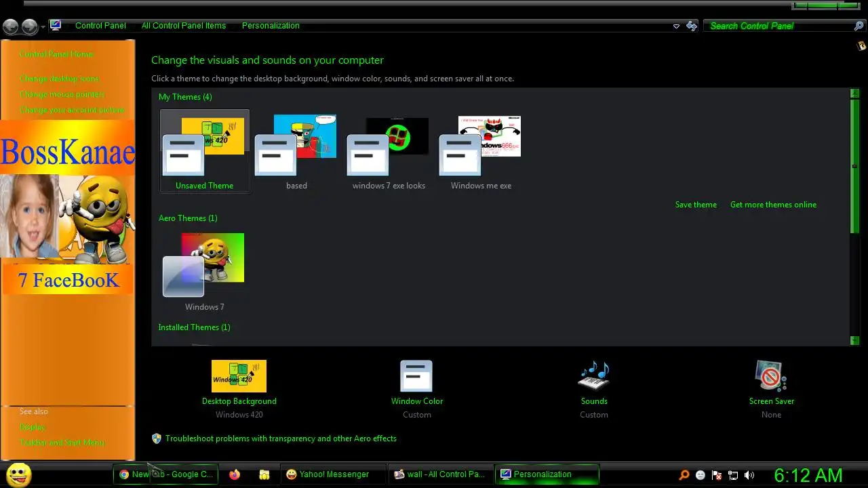Open Window Color icon
The image size is (868, 488).
[416, 376]
